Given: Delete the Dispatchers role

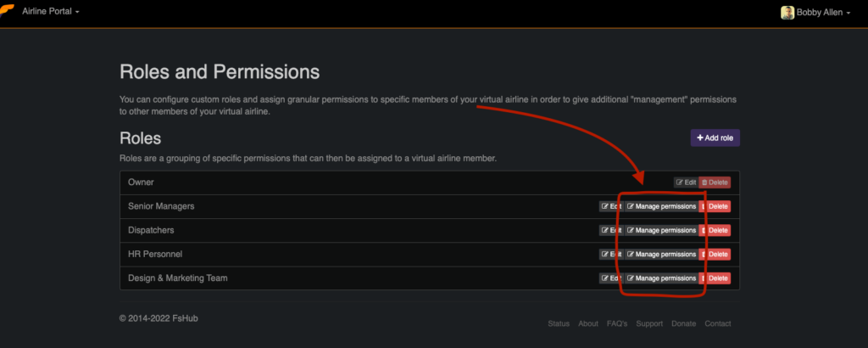Looking at the screenshot, I should [x=714, y=230].
